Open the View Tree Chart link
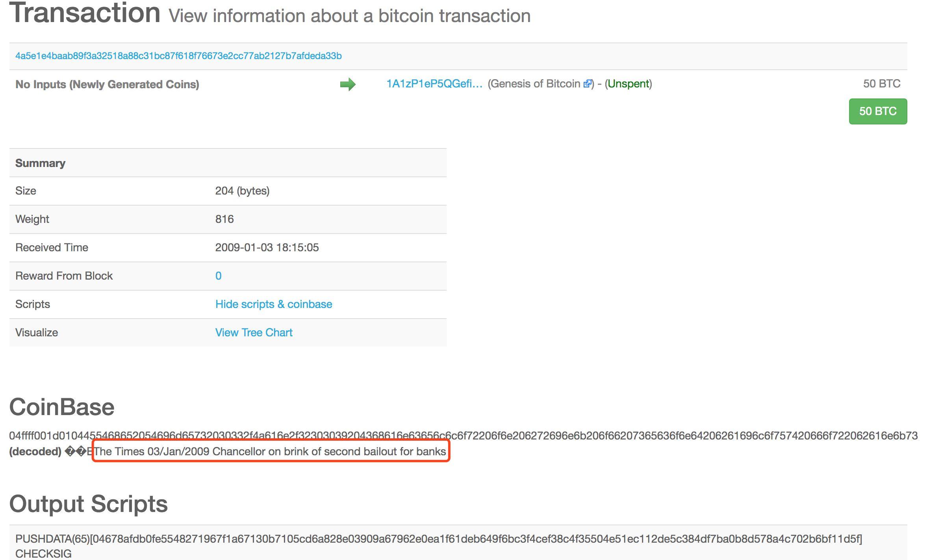The width and height of the screenshot is (931, 560). point(254,332)
